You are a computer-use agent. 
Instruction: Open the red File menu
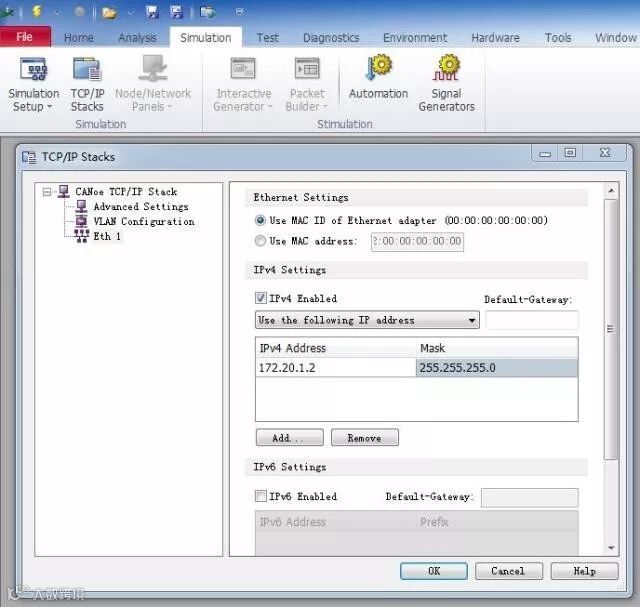(25, 37)
